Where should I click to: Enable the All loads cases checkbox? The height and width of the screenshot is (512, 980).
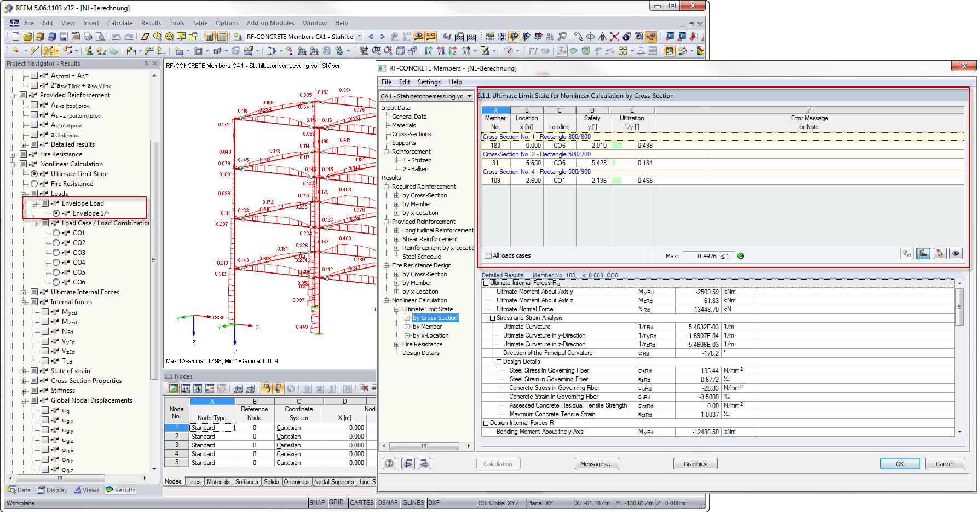(x=488, y=255)
